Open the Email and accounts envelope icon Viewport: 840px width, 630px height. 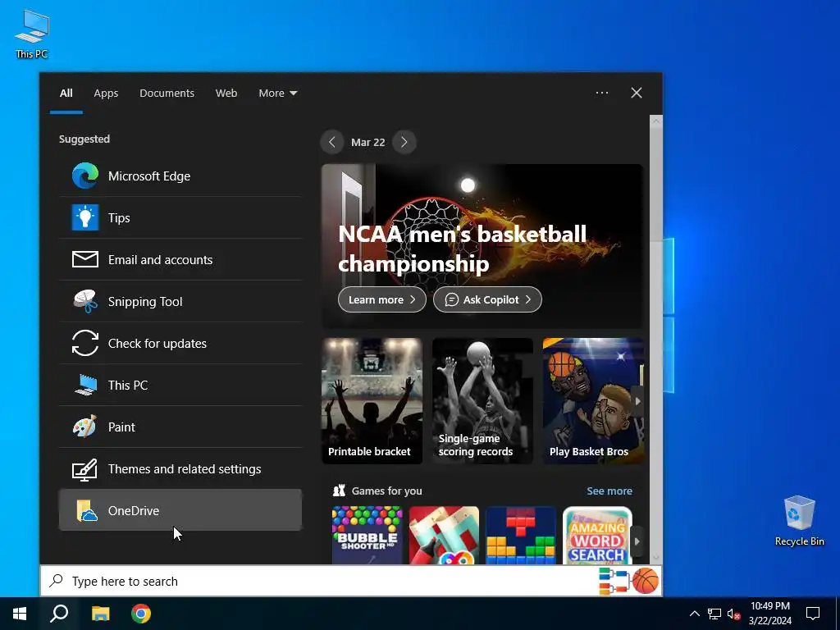click(85, 259)
